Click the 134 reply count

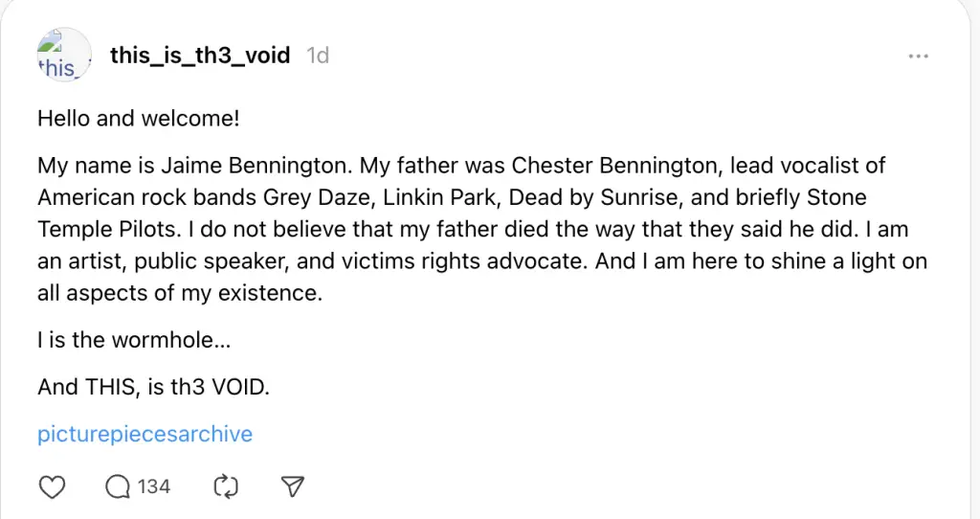(x=154, y=486)
